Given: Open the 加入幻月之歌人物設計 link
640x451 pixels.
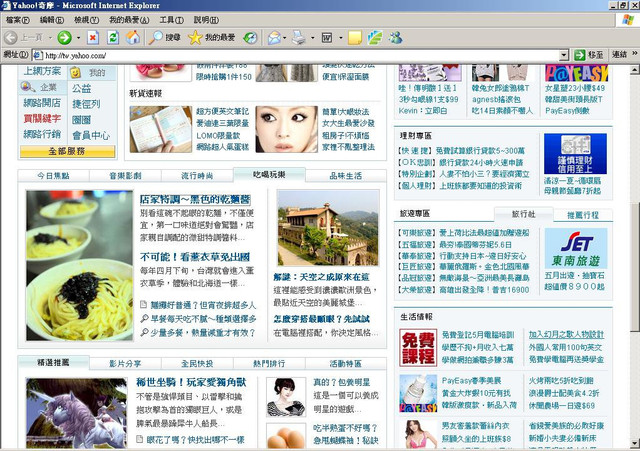Looking at the screenshot, I should pyautogui.click(x=566, y=335).
